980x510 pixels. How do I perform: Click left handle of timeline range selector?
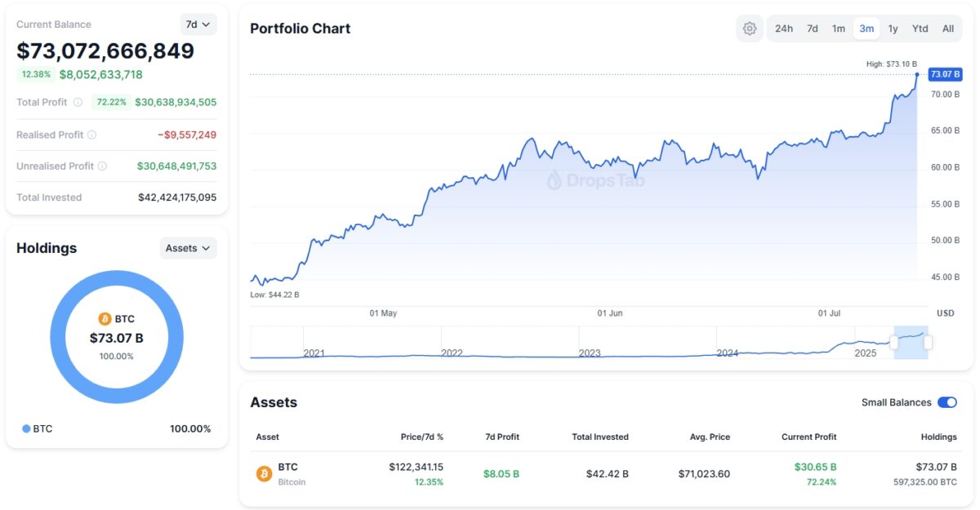click(894, 343)
